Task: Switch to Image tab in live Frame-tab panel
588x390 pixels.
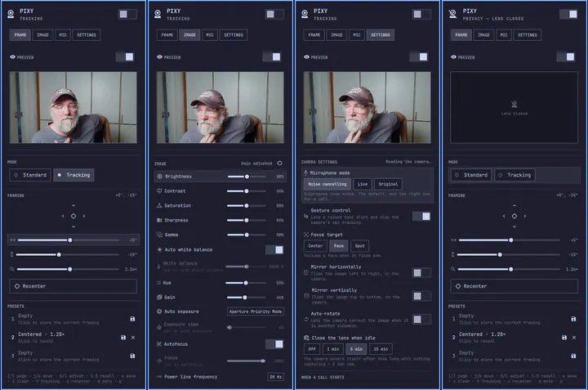Action: (x=42, y=35)
